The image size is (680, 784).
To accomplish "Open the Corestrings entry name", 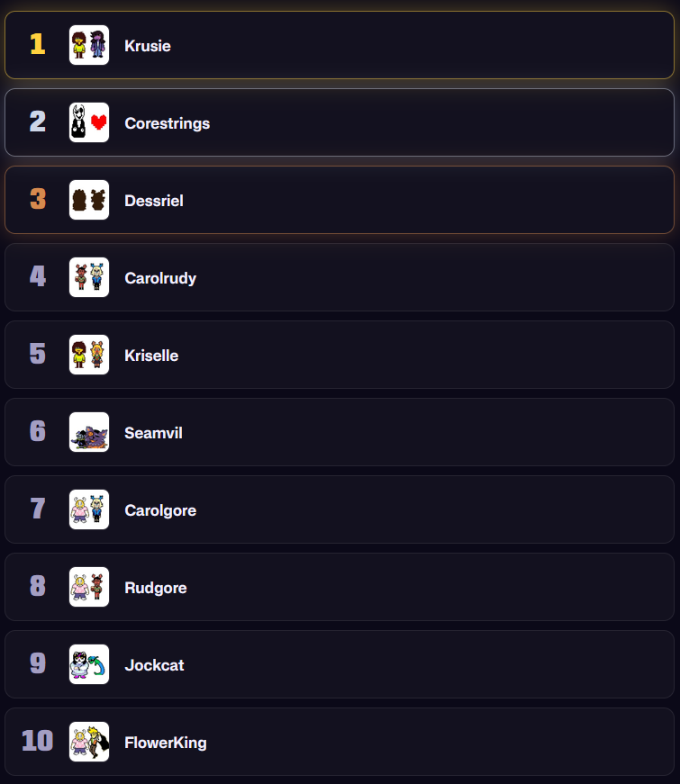I will point(168,123).
